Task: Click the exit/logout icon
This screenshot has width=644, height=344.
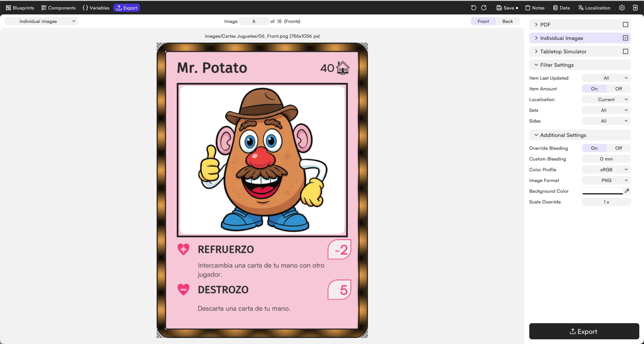Action: (x=635, y=8)
